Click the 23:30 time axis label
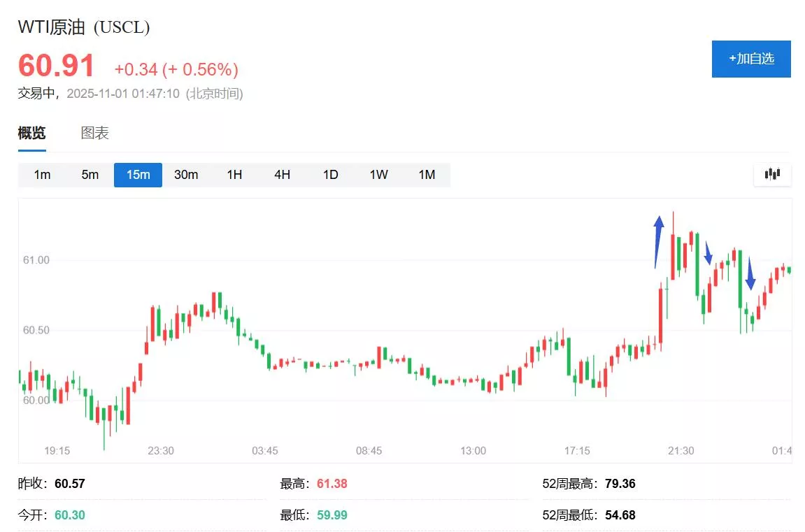The height and width of the screenshot is (532, 805). (x=160, y=451)
